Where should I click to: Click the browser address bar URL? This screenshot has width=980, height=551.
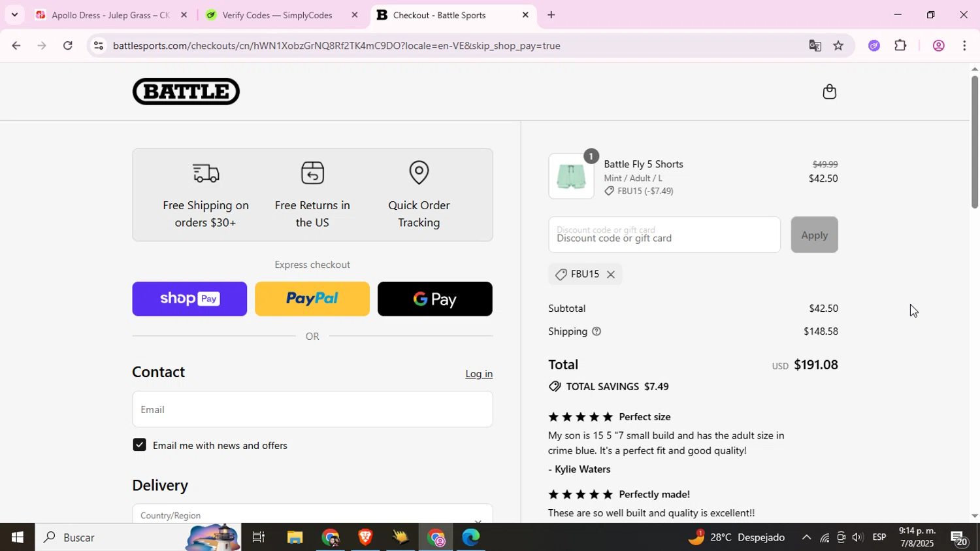(336, 46)
